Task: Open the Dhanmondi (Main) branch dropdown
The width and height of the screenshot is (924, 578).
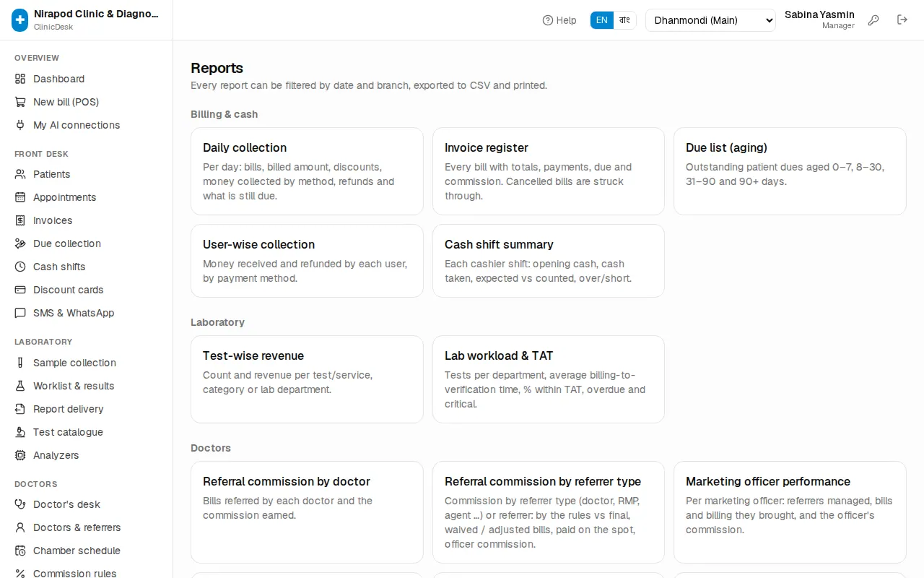Action: (710, 20)
